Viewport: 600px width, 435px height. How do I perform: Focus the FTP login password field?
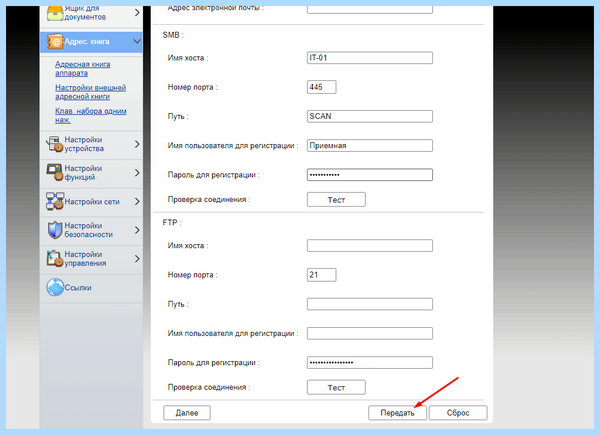coord(370,363)
